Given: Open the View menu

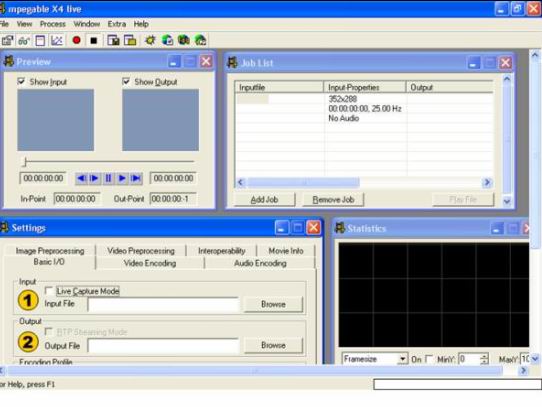Looking at the screenshot, I should tap(24, 24).
